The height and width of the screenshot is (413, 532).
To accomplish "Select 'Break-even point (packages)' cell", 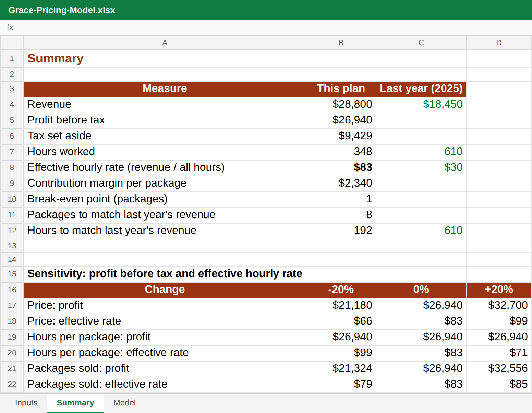I will tap(165, 199).
